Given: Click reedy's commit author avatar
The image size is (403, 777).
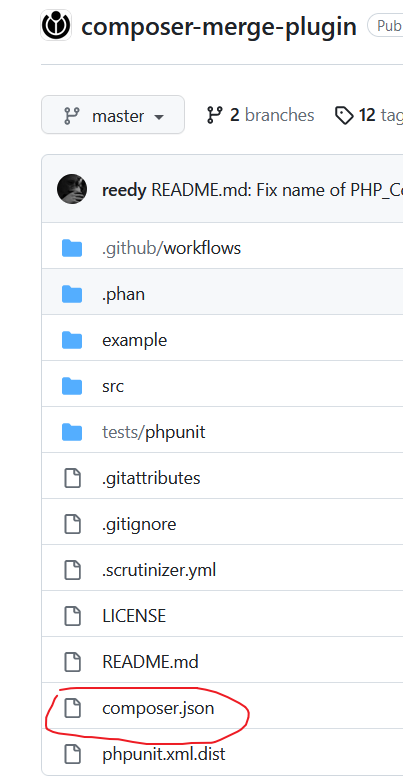Looking at the screenshot, I should pyautogui.click(x=72, y=189).
